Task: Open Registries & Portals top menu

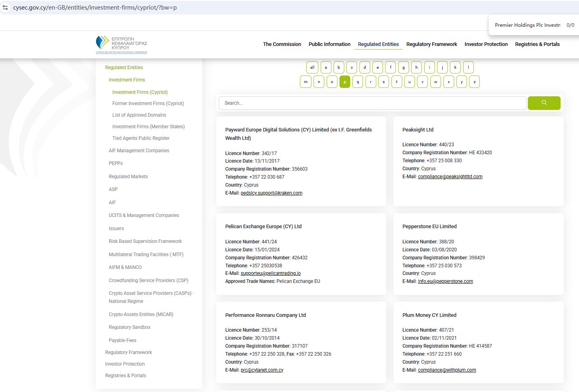Action: click(537, 44)
